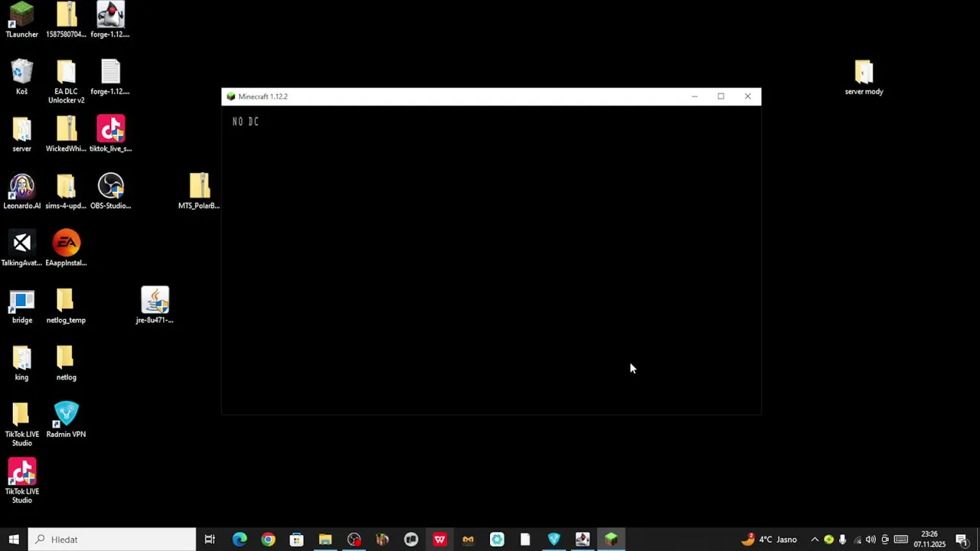Viewport: 980px width, 551px height.
Task: Select the server mody folder
Action: tap(864, 77)
